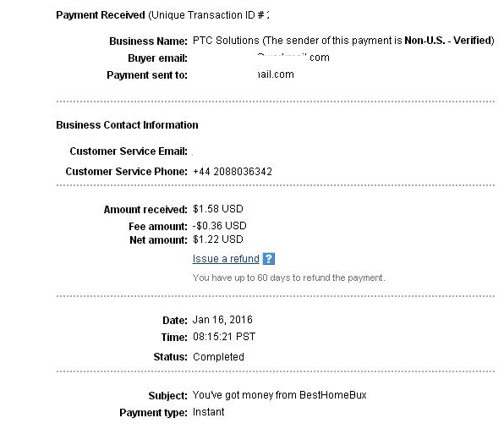Click the 60 days refund notice text

click(288, 278)
